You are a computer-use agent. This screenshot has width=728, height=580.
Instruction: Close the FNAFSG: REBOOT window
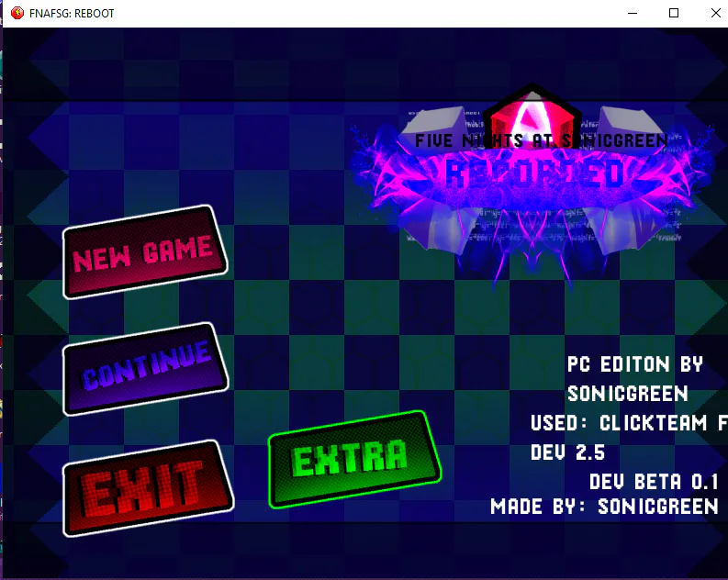(x=715, y=13)
